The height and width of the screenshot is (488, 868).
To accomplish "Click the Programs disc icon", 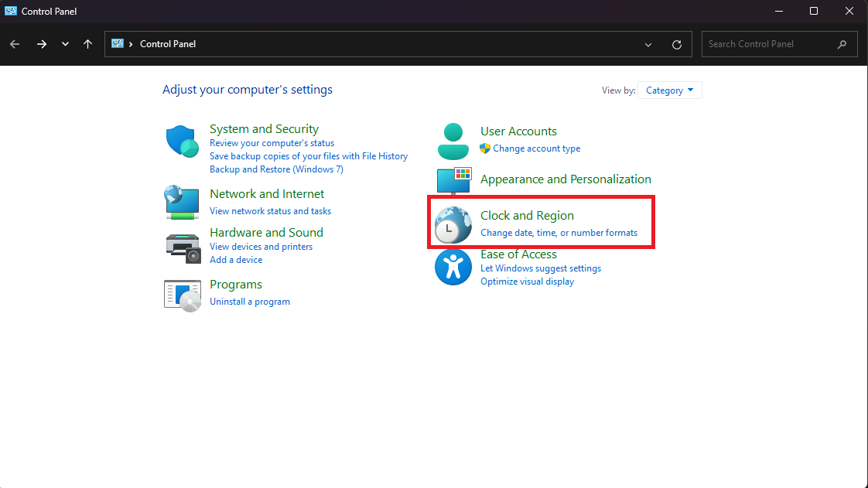I will coord(183,295).
